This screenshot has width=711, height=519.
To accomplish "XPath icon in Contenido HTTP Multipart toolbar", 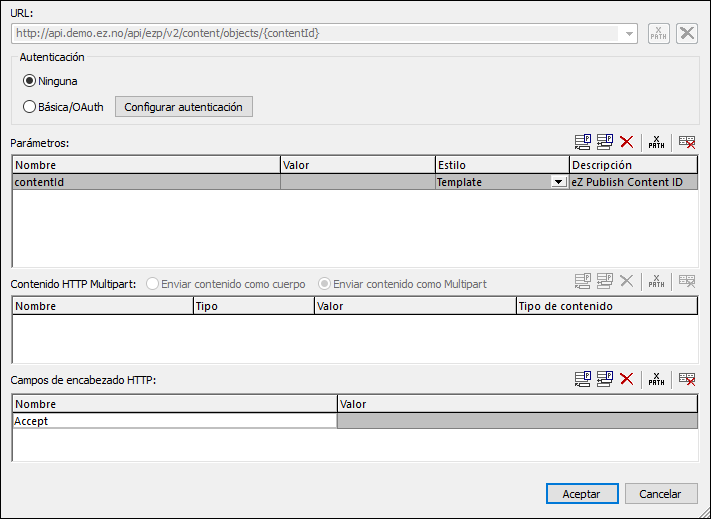I will [x=656, y=281].
